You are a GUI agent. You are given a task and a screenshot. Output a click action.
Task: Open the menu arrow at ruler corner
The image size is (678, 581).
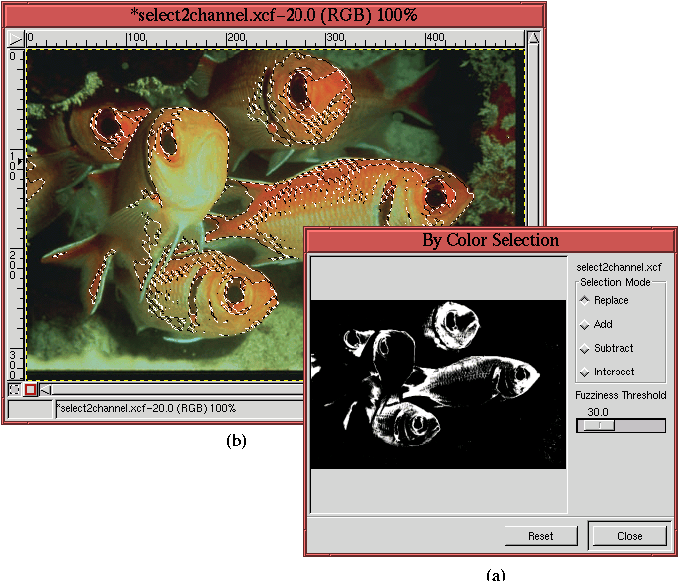tap(15, 39)
